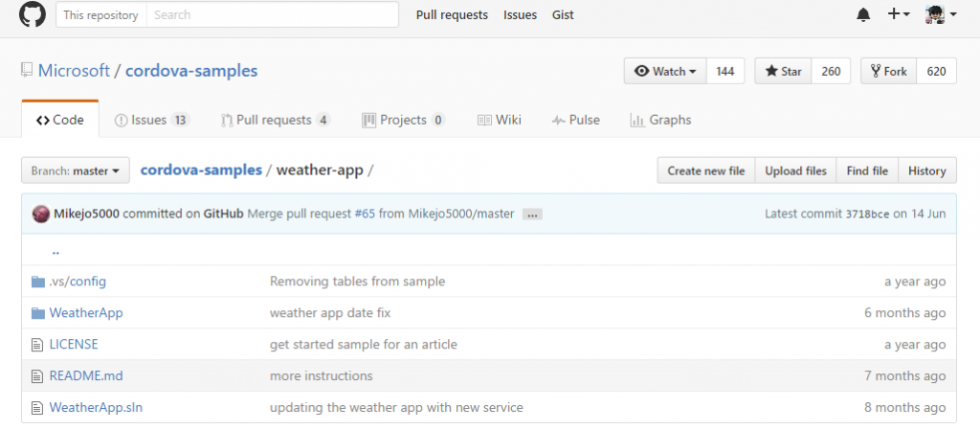This screenshot has height=430, width=980.
Task: Open the notifications bell
Action: [863, 15]
